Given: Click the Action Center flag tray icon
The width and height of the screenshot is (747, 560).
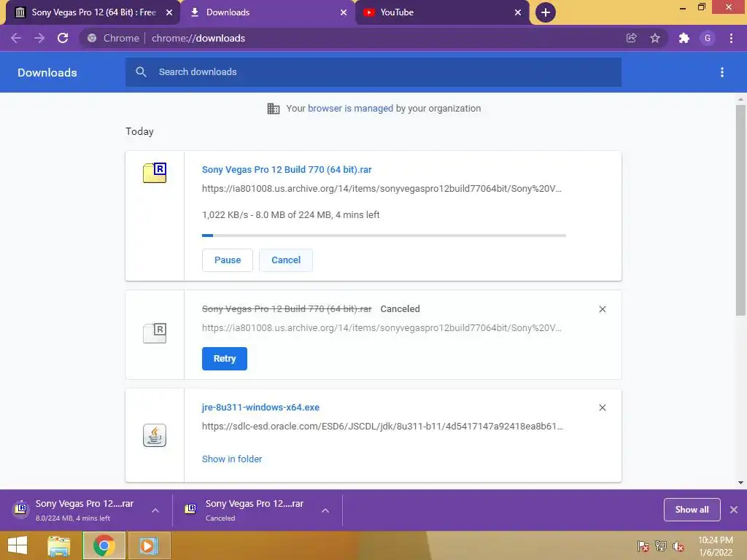Looking at the screenshot, I should point(643,546).
